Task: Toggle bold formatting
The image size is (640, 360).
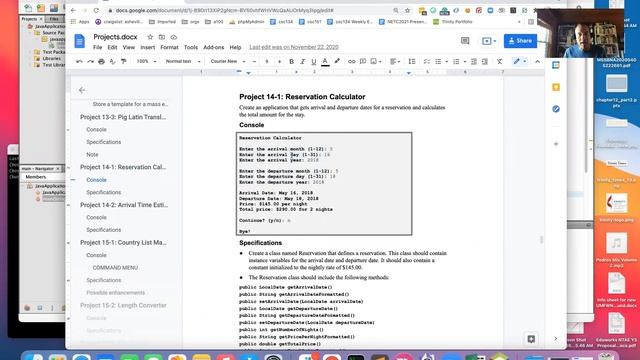Action: coord(291,61)
